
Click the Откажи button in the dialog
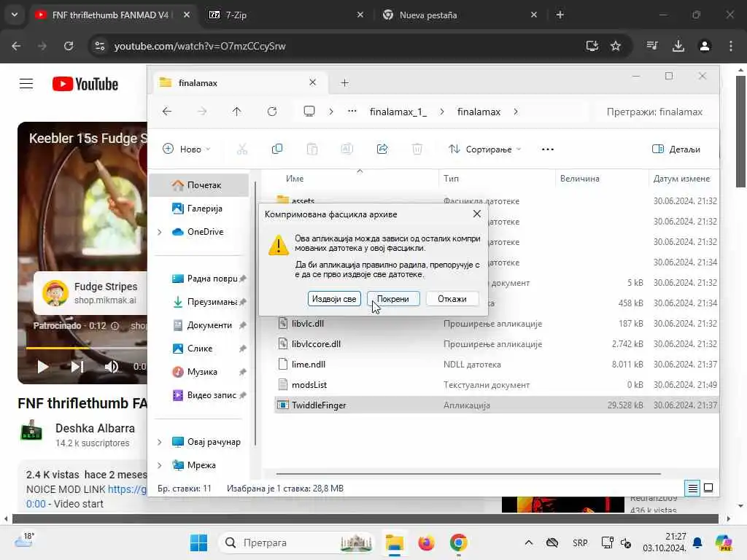452,298
